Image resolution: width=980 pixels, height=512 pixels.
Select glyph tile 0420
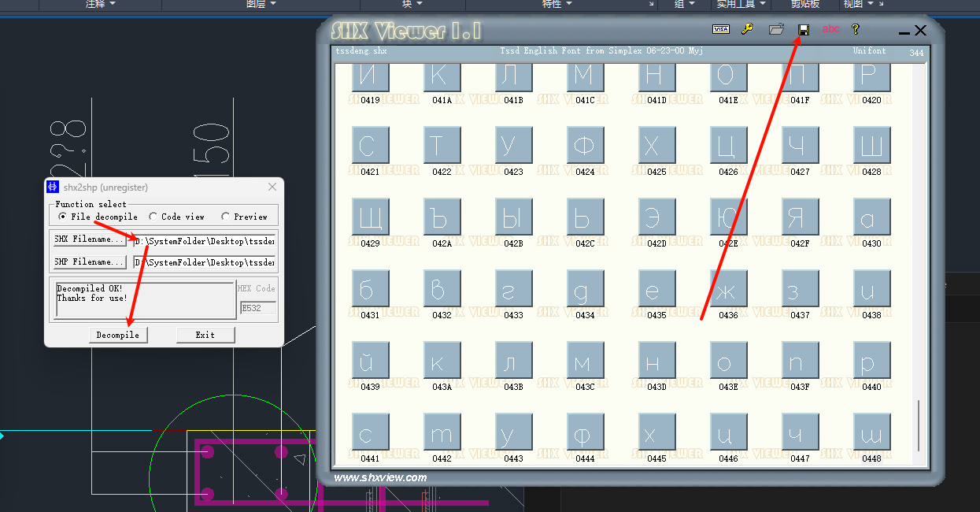point(871,77)
